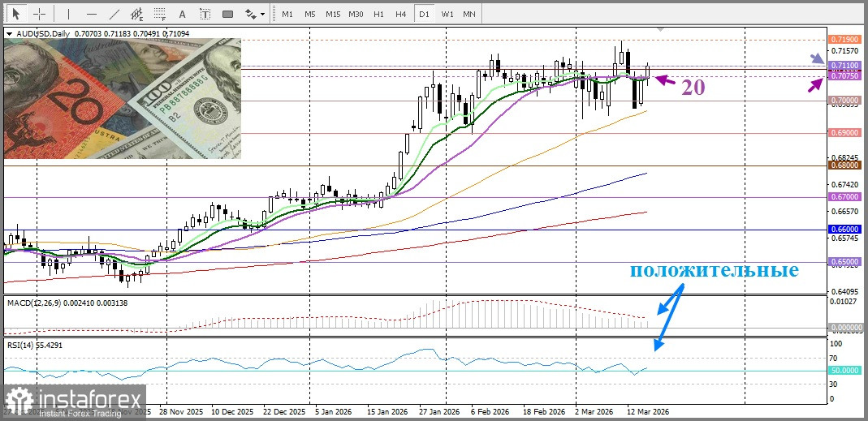The height and width of the screenshot is (421, 868).
Task: Select the arrow cursor tool
Action: (15, 14)
